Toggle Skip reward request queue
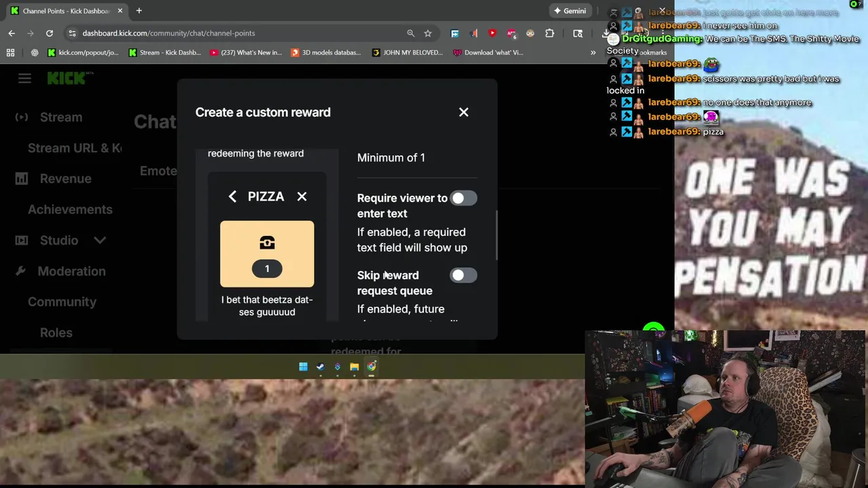This screenshot has height=488, width=868. coord(463,275)
